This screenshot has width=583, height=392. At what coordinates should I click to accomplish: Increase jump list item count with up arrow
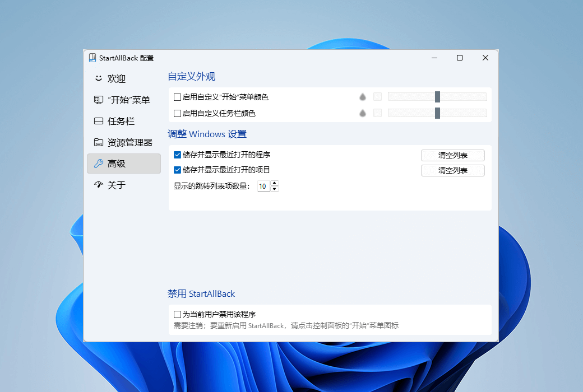click(x=274, y=183)
